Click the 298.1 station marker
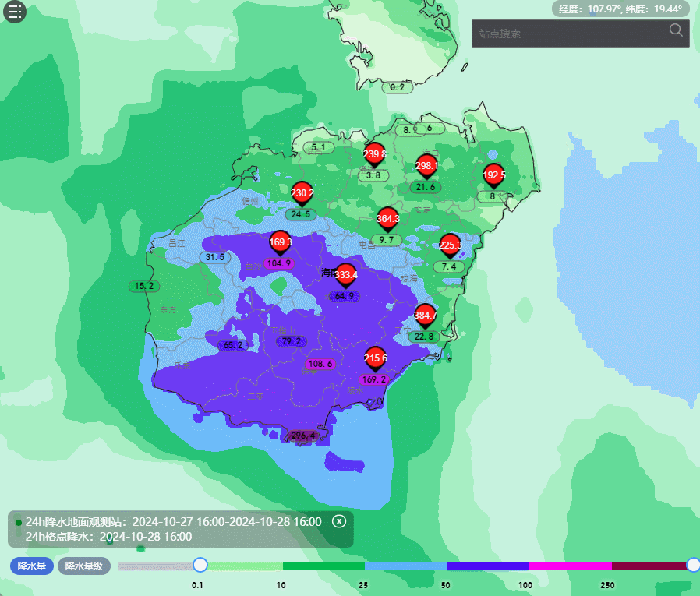The width and height of the screenshot is (700, 596). click(x=426, y=166)
